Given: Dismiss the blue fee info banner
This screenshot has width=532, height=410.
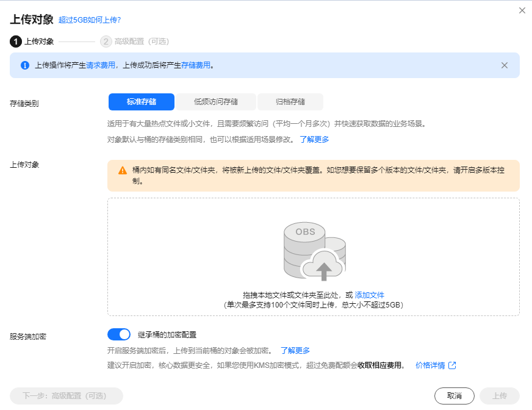Looking at the screenshot, I should pyautogui.click(x=505, y=65).
